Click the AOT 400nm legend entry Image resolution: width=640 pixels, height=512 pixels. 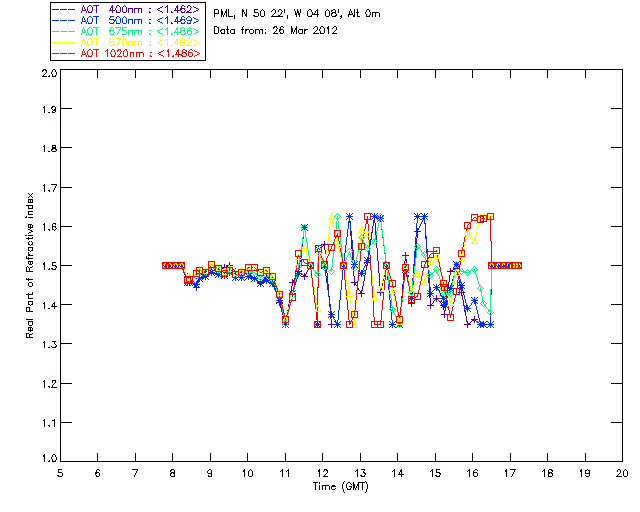126,9
